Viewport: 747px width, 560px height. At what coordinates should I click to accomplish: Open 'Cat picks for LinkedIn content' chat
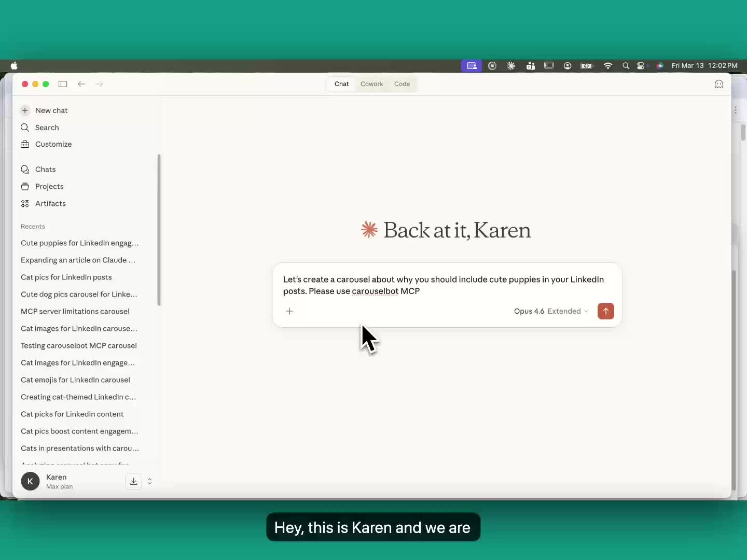(72, 414)
